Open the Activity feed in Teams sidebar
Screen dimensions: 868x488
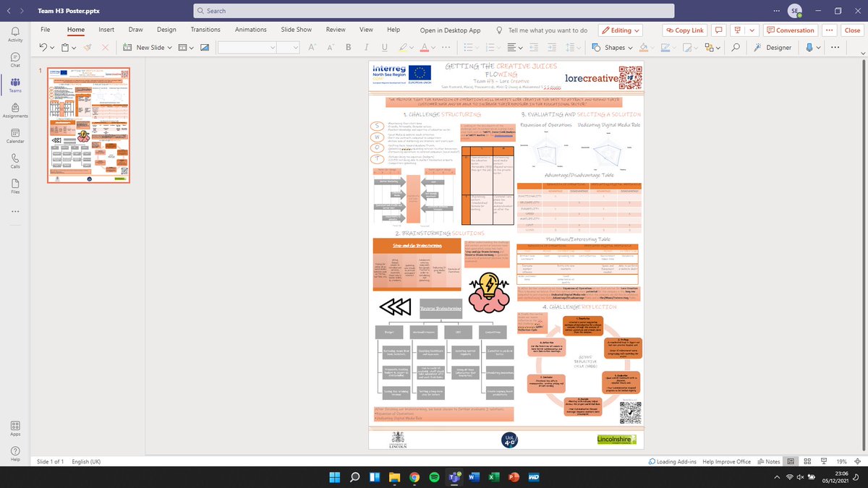tap(15, 33)
